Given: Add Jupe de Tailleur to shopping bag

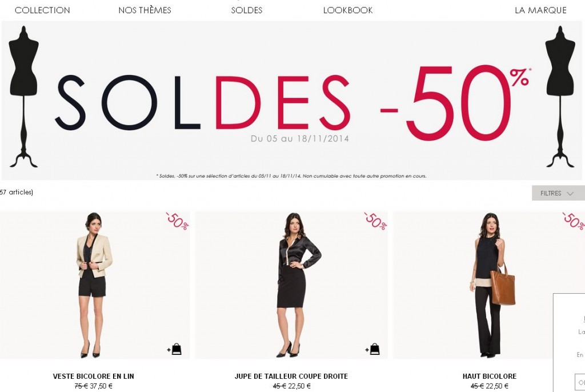Looking at the screenshot, I should pos(372,349).
